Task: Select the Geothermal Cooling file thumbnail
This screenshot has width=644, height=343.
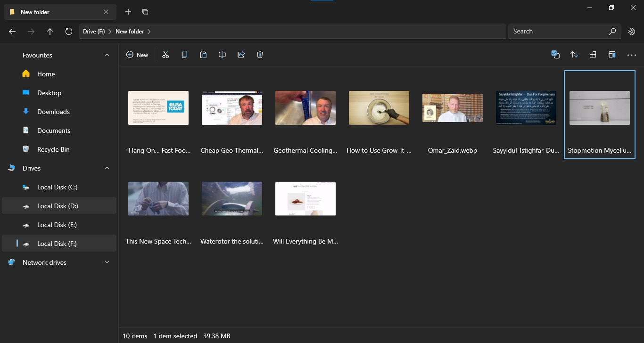Action: pyautogui.click(x=305, y=108)
